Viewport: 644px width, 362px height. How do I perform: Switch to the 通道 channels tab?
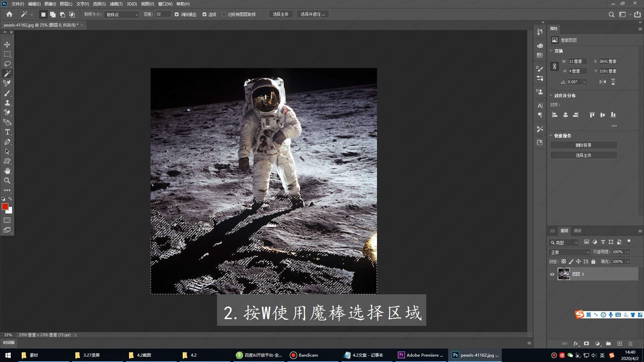point(577,231)
